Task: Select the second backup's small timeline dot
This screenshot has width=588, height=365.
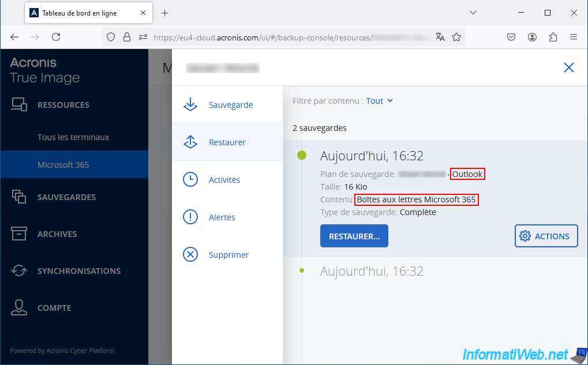Action: [x=302, y=270]
